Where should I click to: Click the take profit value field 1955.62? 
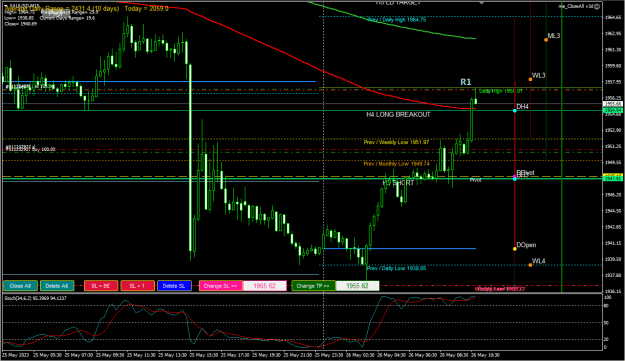357,286
